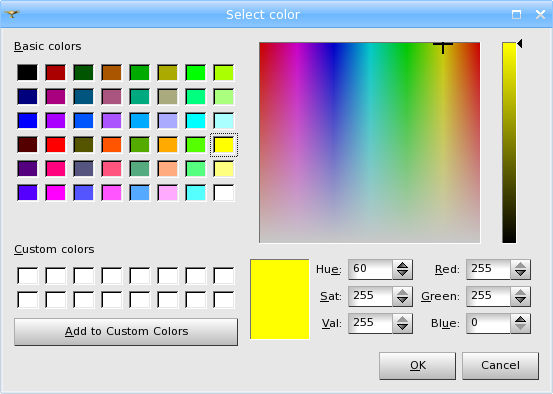Choose the orange basic color swatch

[x=168, y=145]
